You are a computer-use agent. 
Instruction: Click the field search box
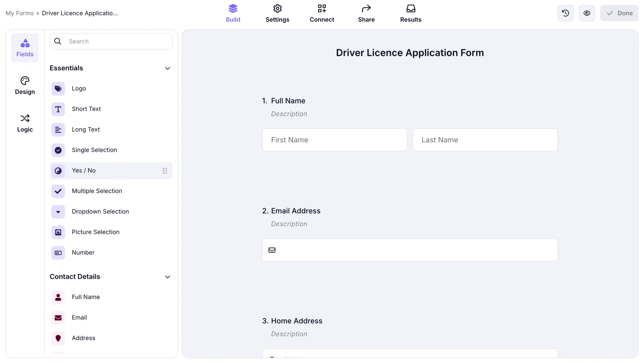tap(111, 41)
